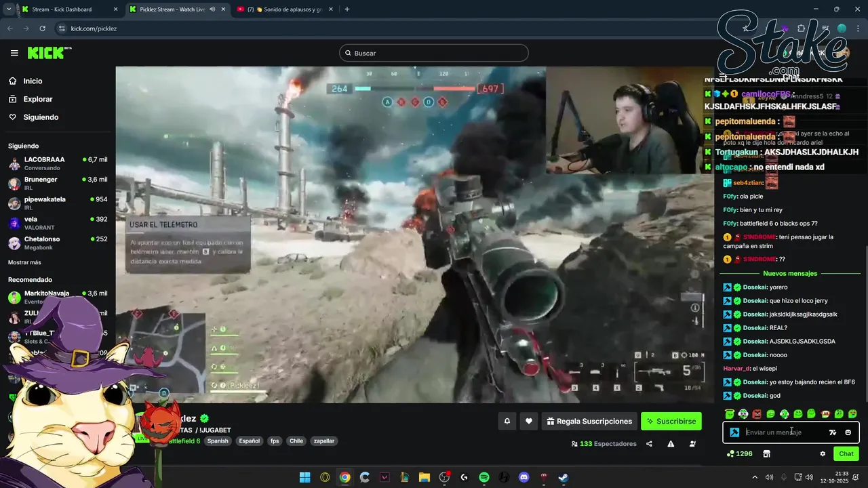Click the Kick logo
The width and height of the screenshot is (868, 488).
49,53
